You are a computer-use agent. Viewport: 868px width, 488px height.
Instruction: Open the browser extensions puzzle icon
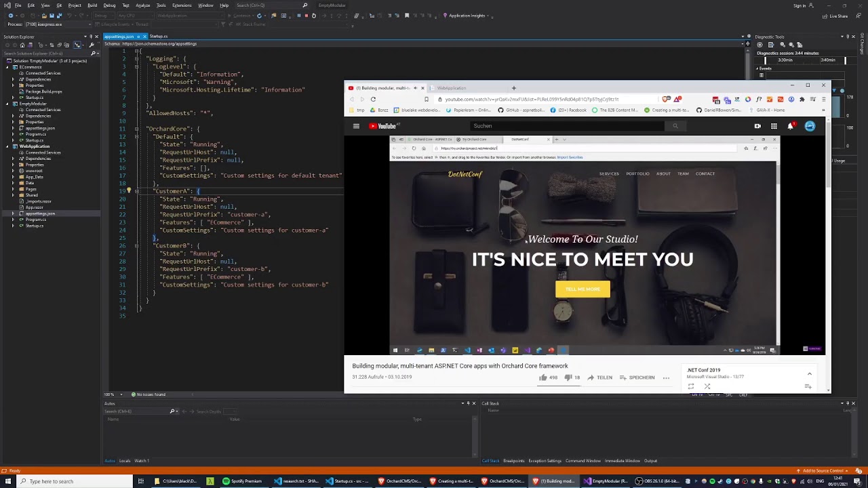pyautogui.click(x=802, y=99)
